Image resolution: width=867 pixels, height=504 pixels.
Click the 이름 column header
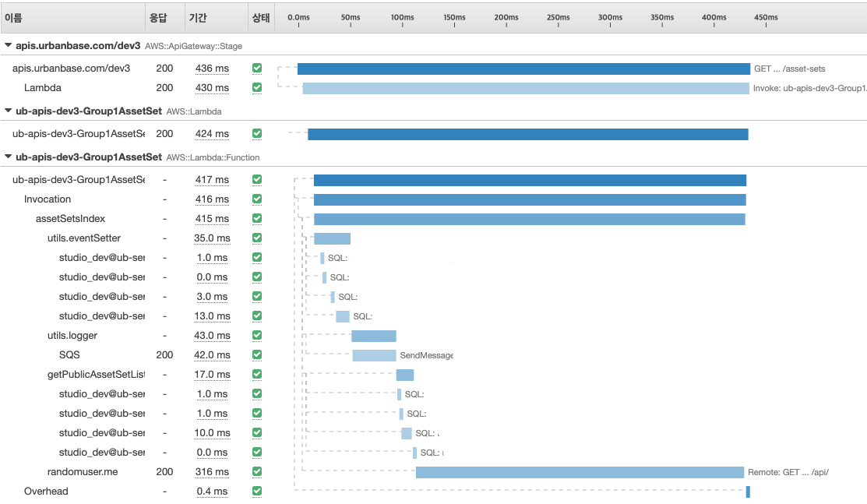14,16
